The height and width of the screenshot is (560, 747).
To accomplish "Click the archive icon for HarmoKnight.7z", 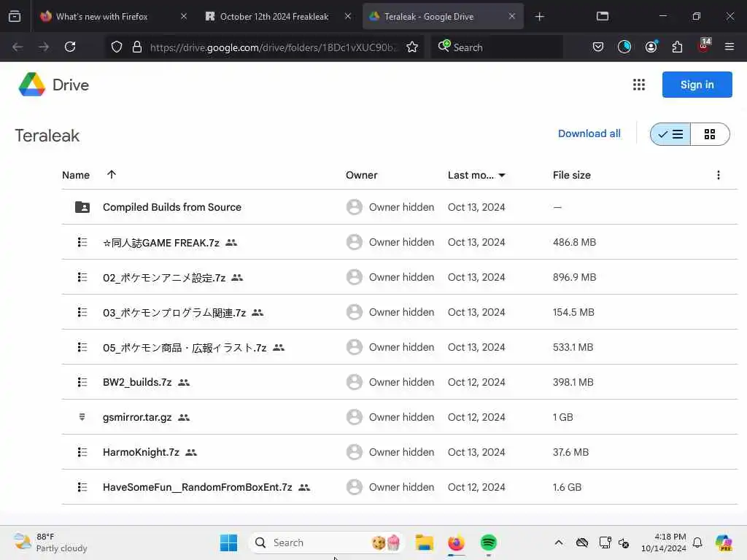I will pyautogui.click(x=82, y=452).
